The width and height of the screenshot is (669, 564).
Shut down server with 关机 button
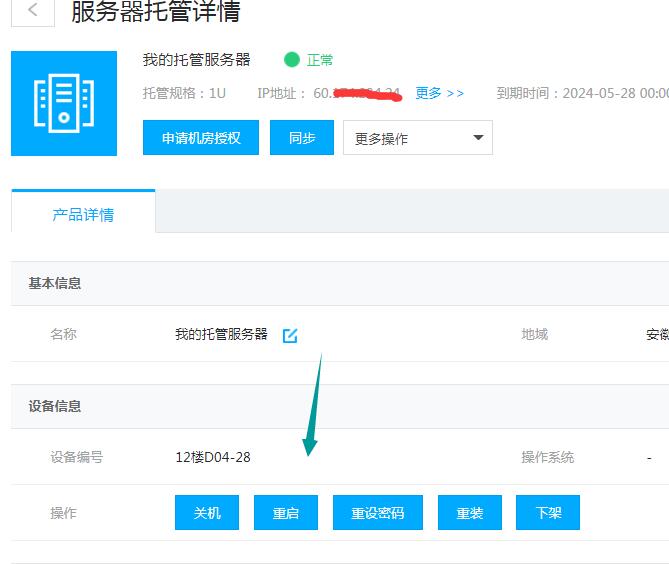pyautogui.click(x=207, y=513)
